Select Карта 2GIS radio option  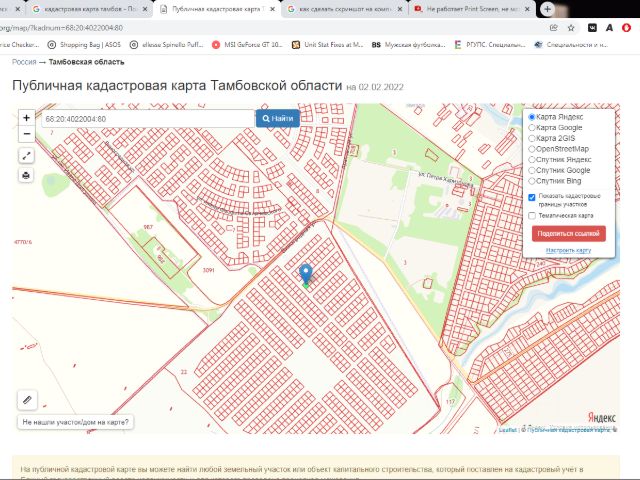(x=532, y=139)
